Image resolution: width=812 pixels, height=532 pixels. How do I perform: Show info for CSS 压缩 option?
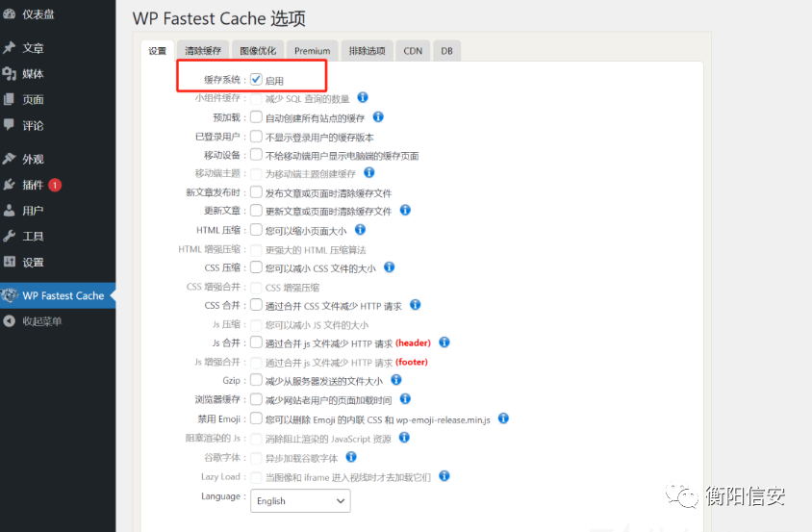(x=389, y=267)
